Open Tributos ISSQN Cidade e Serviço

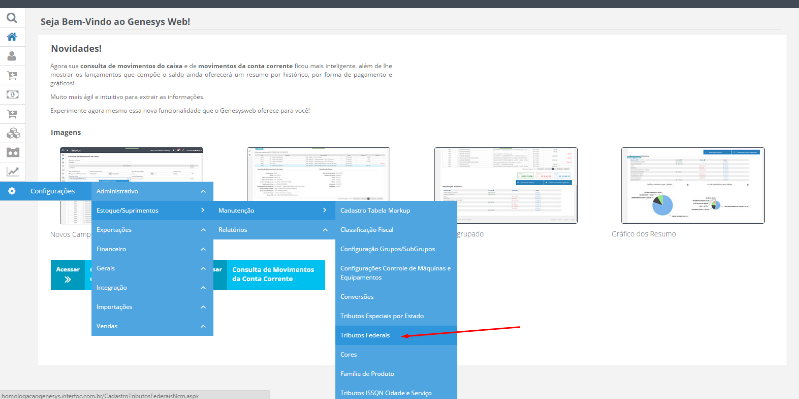point(396,393)
